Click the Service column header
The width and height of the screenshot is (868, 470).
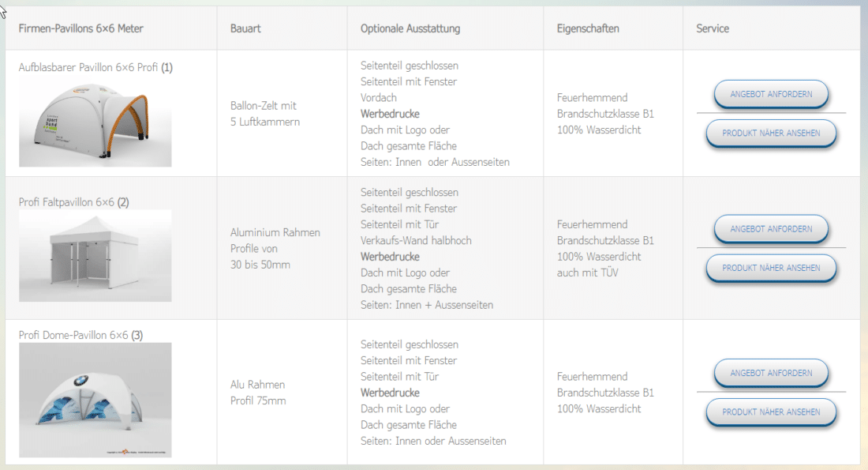click(711, 28)
